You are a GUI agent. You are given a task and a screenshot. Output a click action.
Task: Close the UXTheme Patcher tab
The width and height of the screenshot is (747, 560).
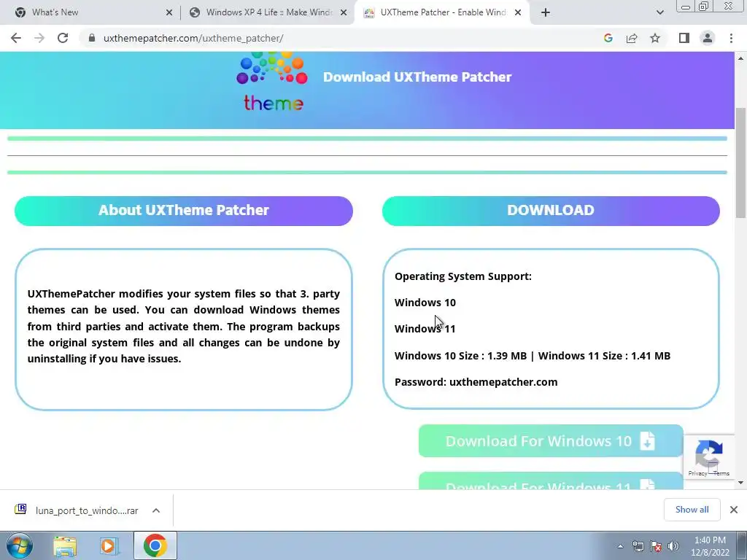[519, 12]
